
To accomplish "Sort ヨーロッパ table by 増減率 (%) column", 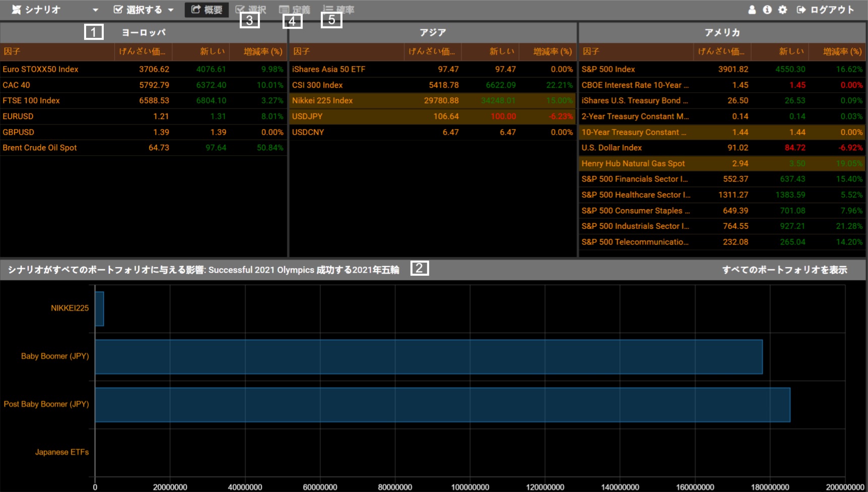I will (258, 51).
